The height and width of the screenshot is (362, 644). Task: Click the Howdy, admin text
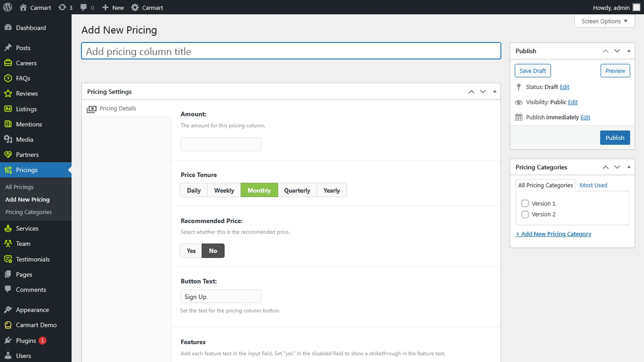pyautogui.click(x=611, y=8)
